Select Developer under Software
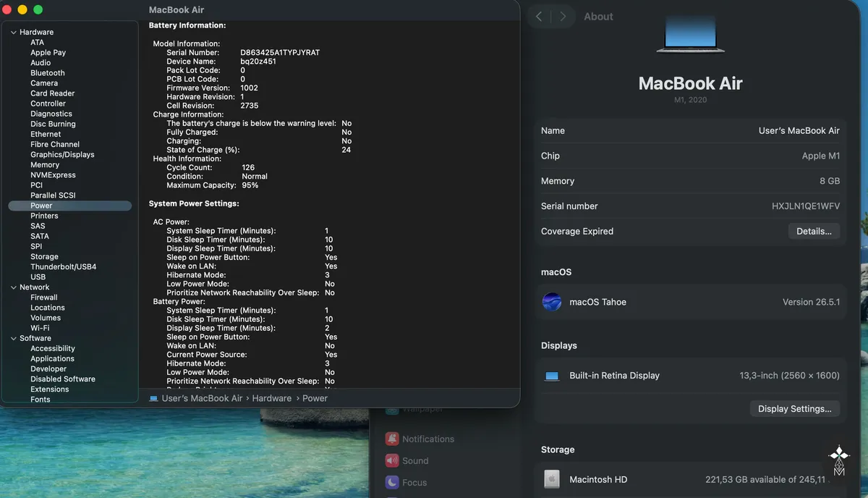Screen dimensions: 868x498 (48, 368)
